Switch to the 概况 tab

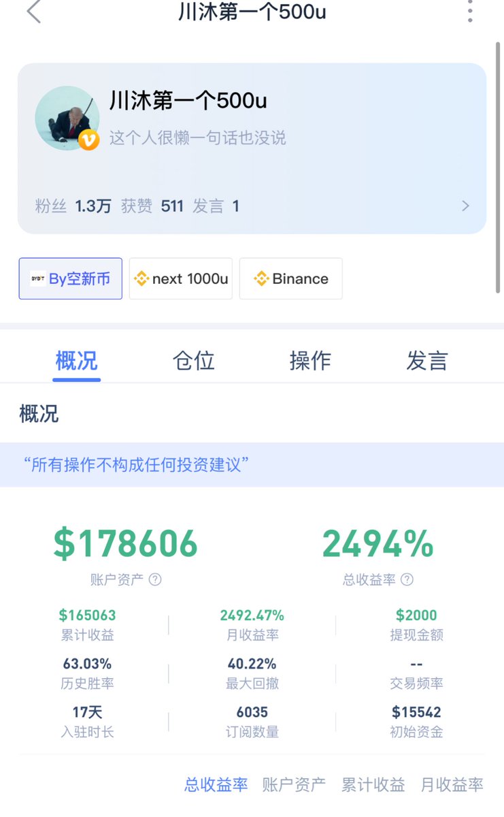(x=77, y=361)
